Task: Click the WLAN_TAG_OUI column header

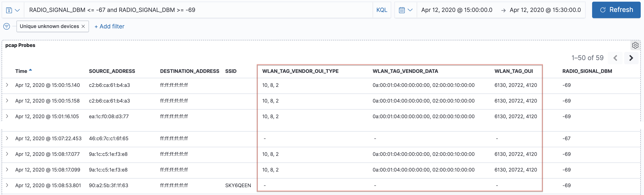Action: pos(513,71)
